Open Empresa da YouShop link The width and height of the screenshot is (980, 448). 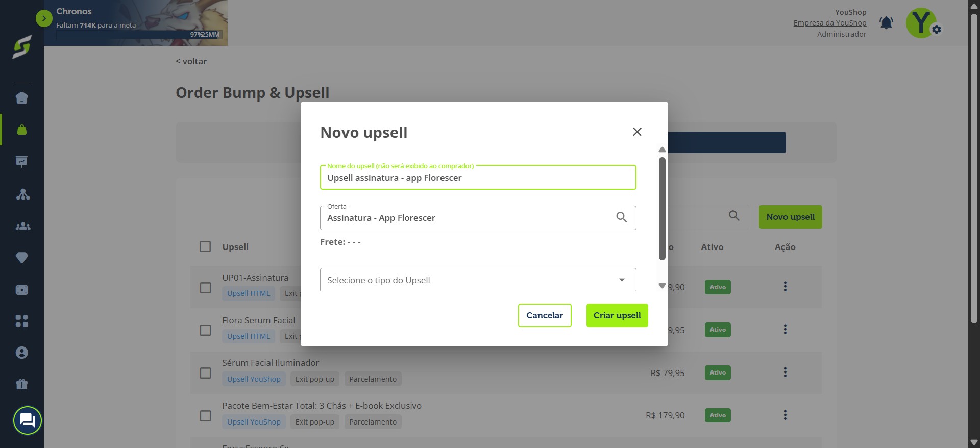(830, 23)
